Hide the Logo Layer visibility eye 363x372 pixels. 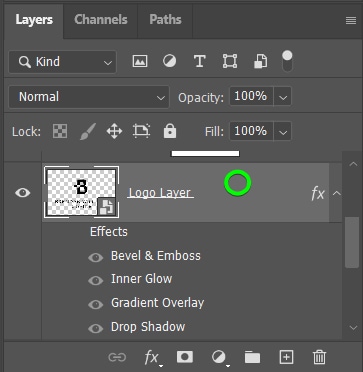coord(23,193)
